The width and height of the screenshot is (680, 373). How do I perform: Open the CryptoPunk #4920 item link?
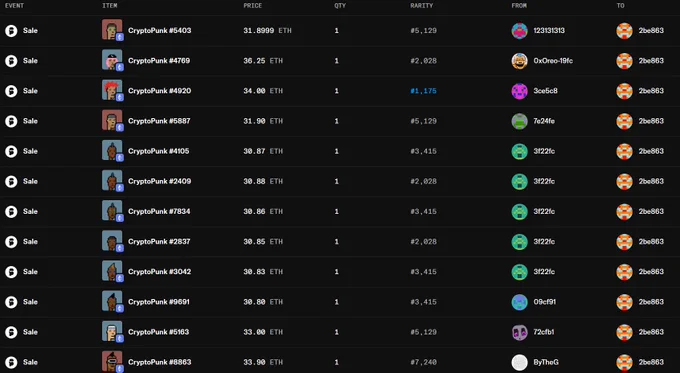(160, 91)
